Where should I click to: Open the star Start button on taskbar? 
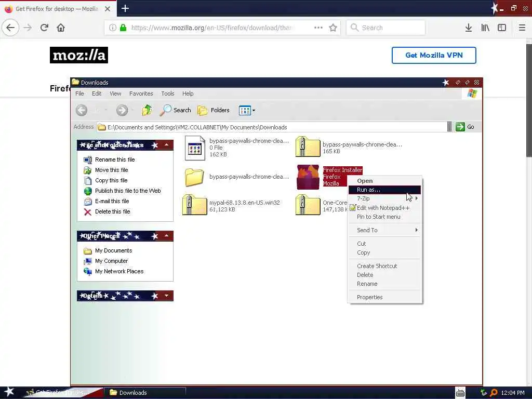tap(9, 392)
